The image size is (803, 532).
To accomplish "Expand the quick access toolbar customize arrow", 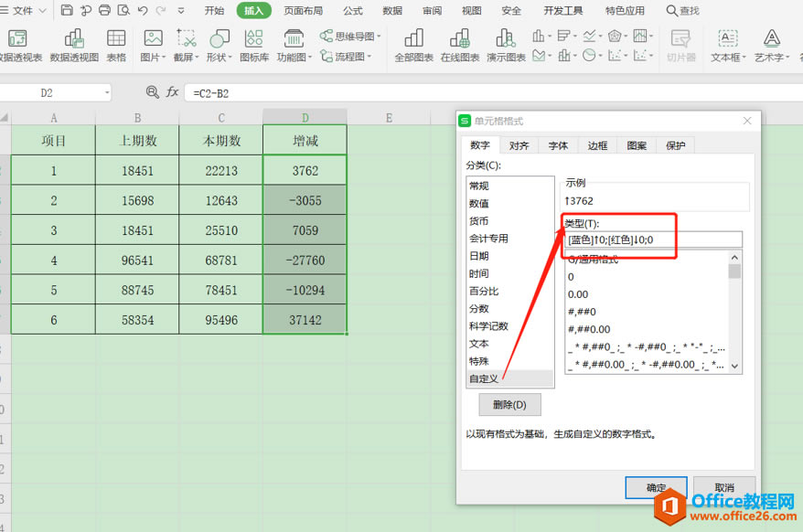I will 181,10.
